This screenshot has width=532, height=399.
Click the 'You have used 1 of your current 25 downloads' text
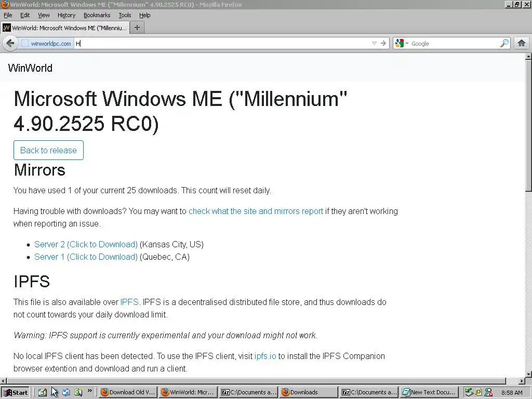click(142, 190)
